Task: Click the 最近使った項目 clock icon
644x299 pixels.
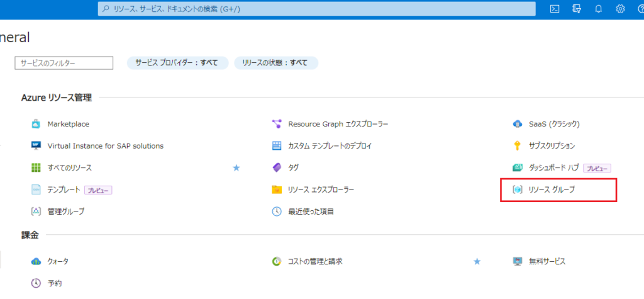Action: [x=277, y=212]
